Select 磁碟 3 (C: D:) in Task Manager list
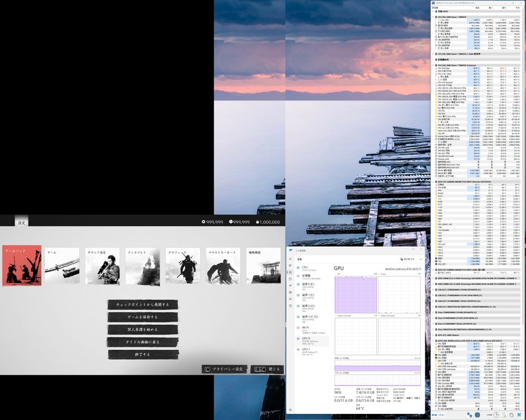 [x=313, y=319]
